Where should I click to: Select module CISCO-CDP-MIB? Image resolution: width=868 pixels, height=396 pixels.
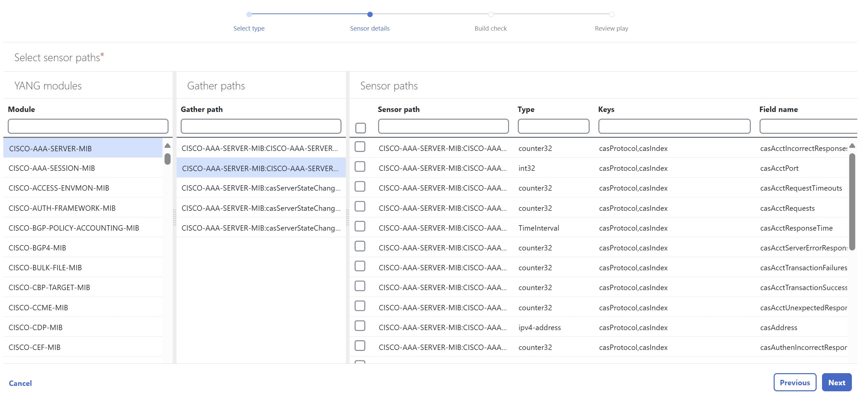[x=83, y=327]
